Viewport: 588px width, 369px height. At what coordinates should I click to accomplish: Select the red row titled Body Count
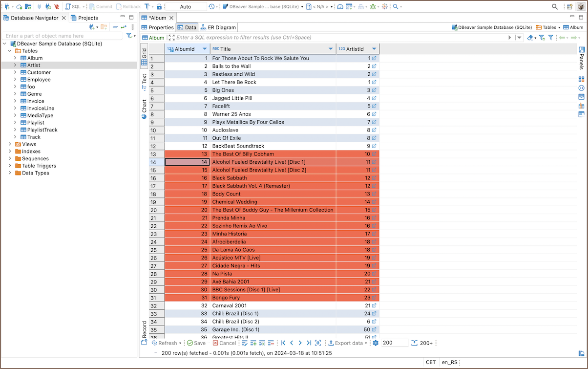click(273, 194)
